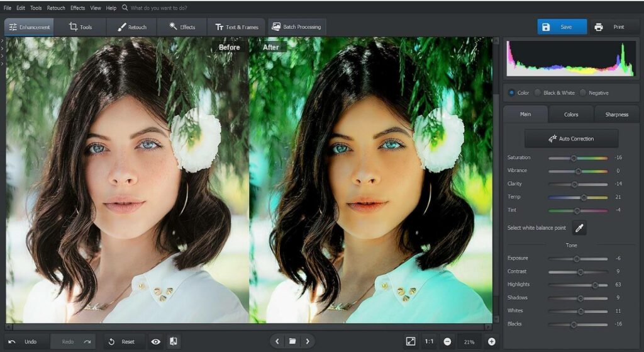Open the Edit menu
Viewport: 644px width, 352px height.
coord(21,8)
